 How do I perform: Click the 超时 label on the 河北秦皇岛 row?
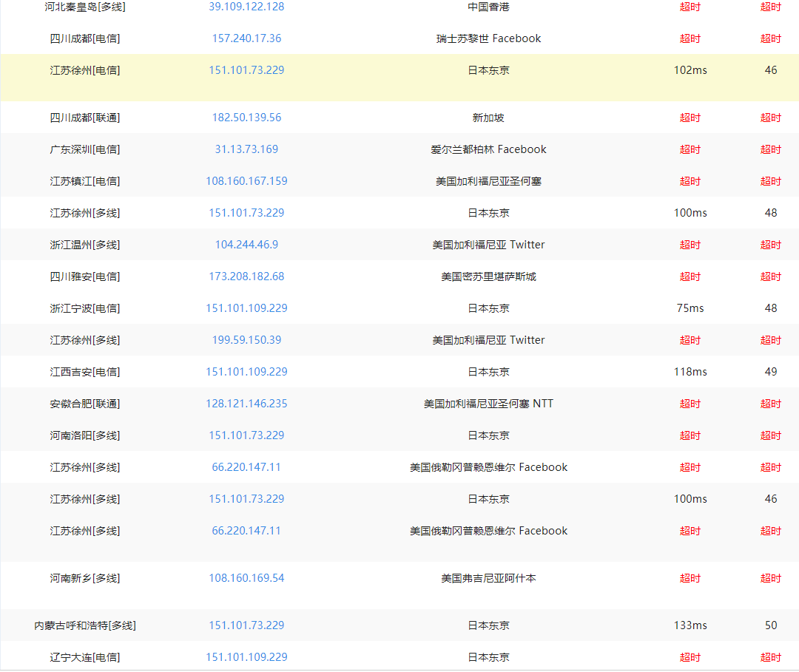click(x=690, y=7)
